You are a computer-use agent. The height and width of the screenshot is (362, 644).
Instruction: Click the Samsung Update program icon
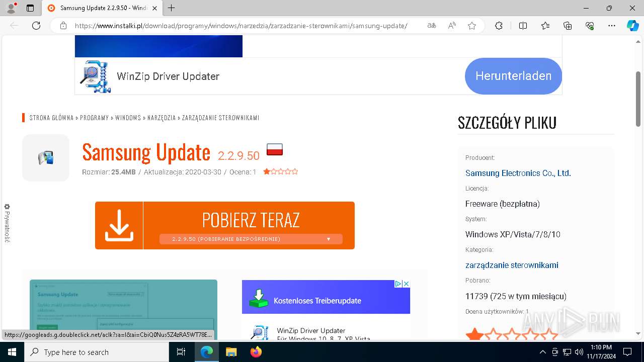pyautogui.click(x=46, y=158)
